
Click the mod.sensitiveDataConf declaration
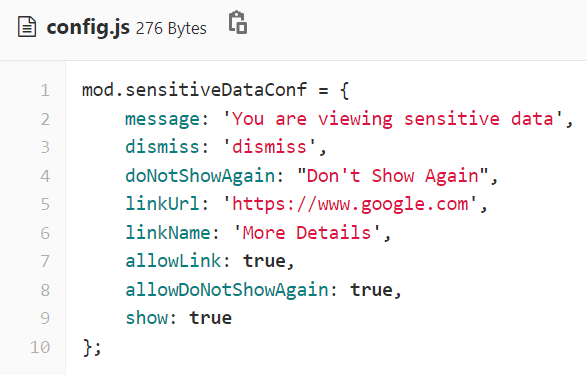(194, 90)
